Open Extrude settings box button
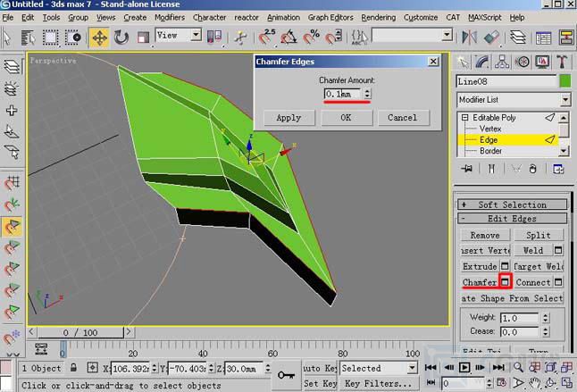The height and width of the screenshot is (392, 577). 505,266
